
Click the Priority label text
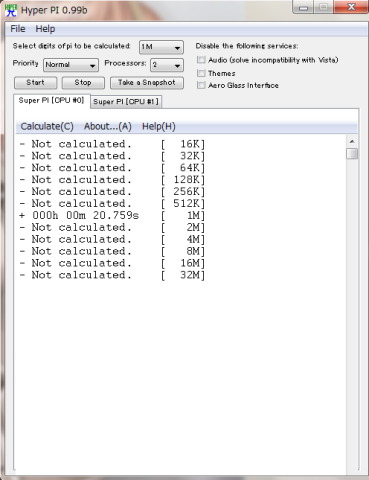[x=26, y=63]
